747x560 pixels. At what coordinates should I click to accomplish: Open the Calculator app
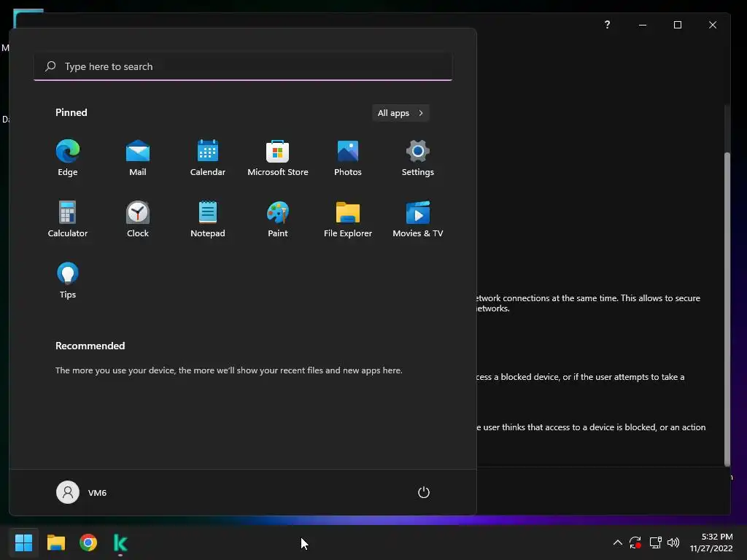point(68,219)
